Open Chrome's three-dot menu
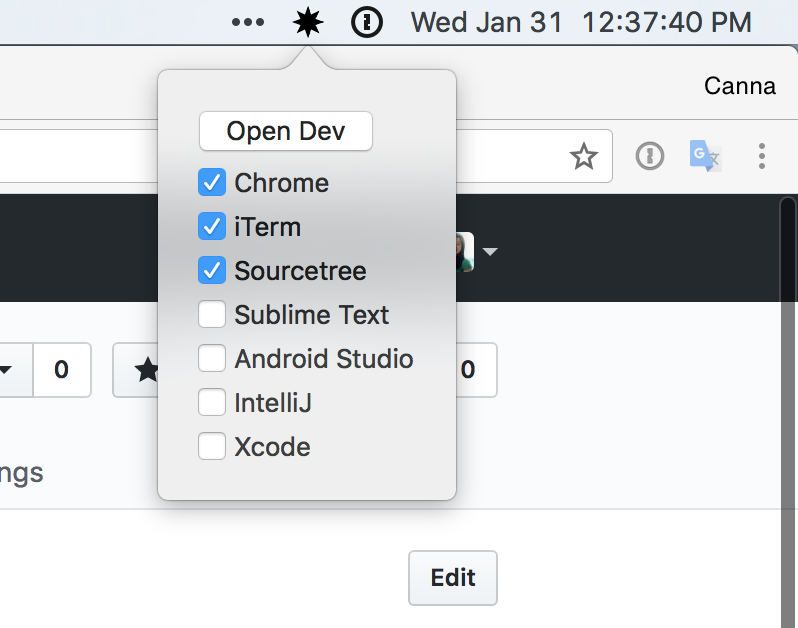Viewport: 798px width, 628px height. pyautogui.click(x=762, y=156)
